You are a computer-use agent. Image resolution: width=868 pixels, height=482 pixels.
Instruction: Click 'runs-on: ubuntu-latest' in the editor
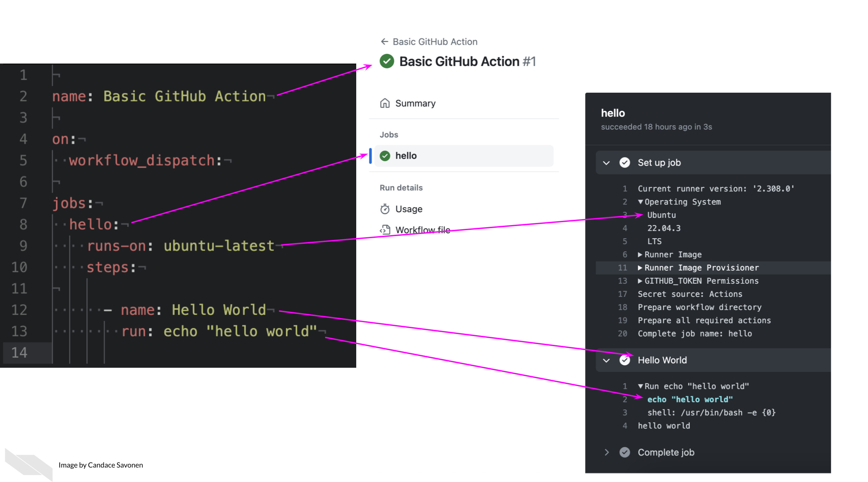(181, 246)
